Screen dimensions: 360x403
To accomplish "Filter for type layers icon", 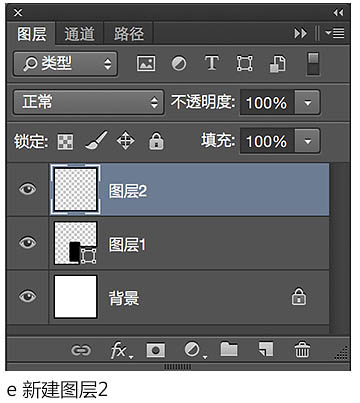I will coord(212,63).
